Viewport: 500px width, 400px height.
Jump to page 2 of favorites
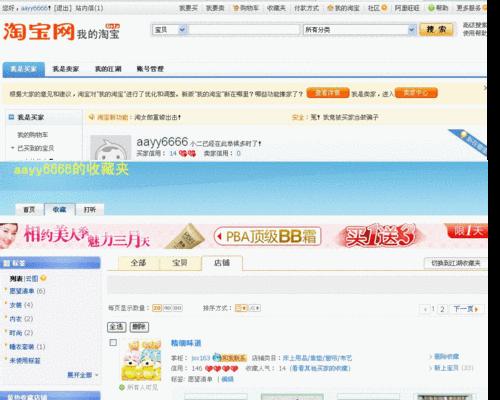(x=442, y=309)
